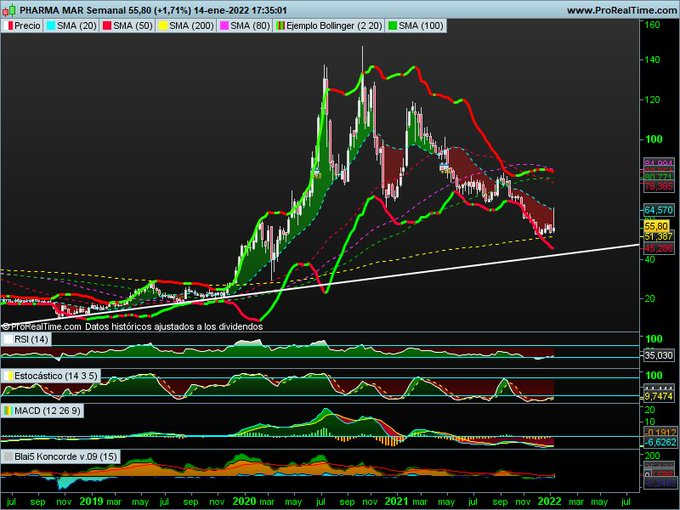Click the RSI value 35,030
This screenshot has height=510, width=680.
658,356
